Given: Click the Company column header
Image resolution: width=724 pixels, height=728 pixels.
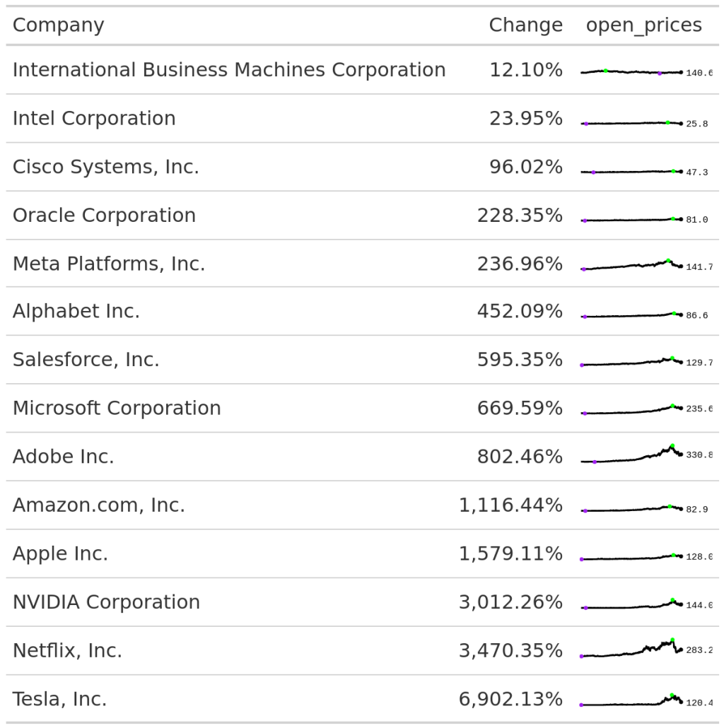Looking at the screenshot, I should tap(58, 25).
